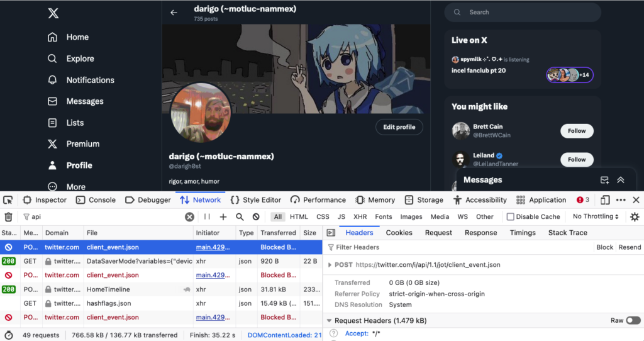Screen dimensions: 644x341
Task: Click the Edit profile button
Action: [x=399, y=127]
